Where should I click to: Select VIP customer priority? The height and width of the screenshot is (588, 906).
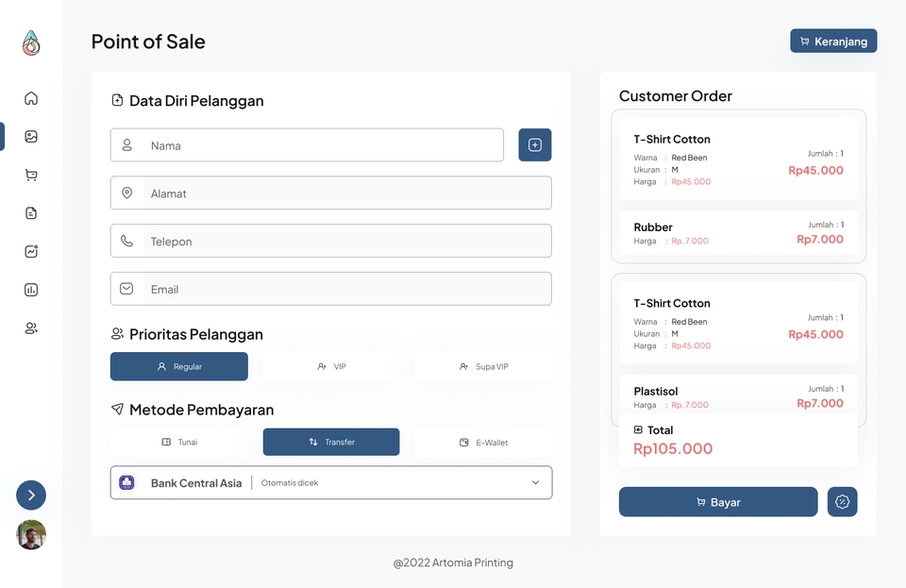coord(331,366)
